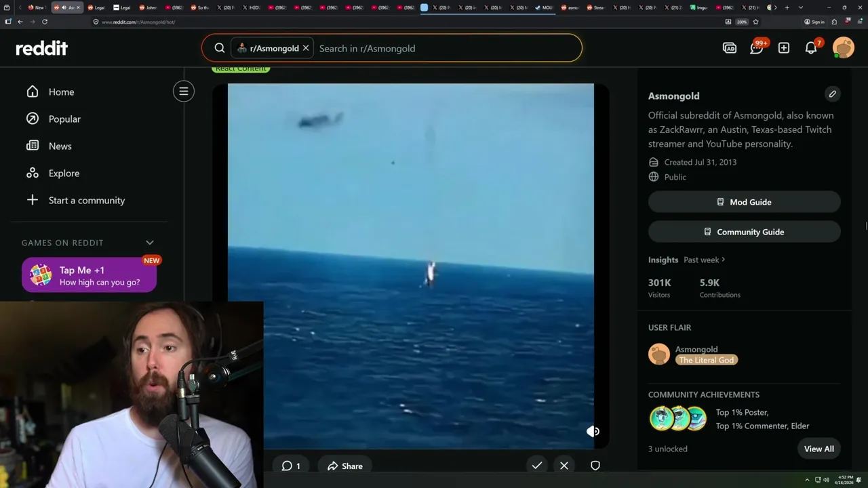This screenshot has width=868, height=488.
Task: Open the Mod Guide
Action: click(744, 202)
